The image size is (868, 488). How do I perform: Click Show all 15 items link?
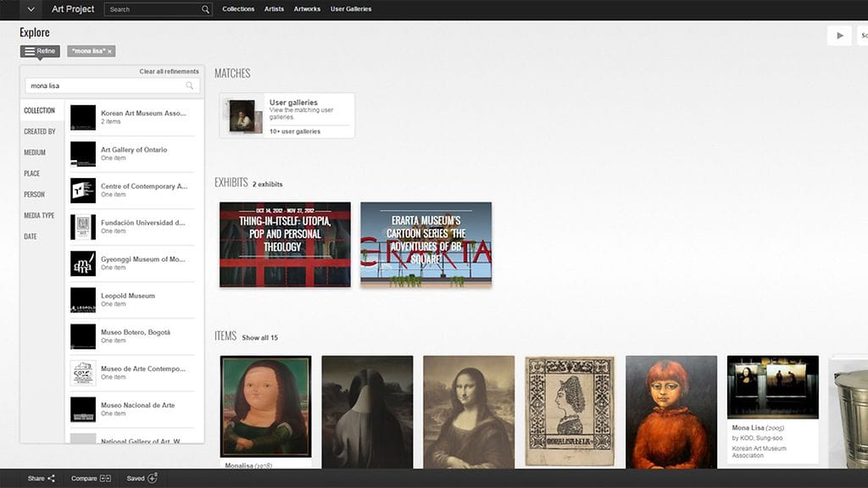259,337
